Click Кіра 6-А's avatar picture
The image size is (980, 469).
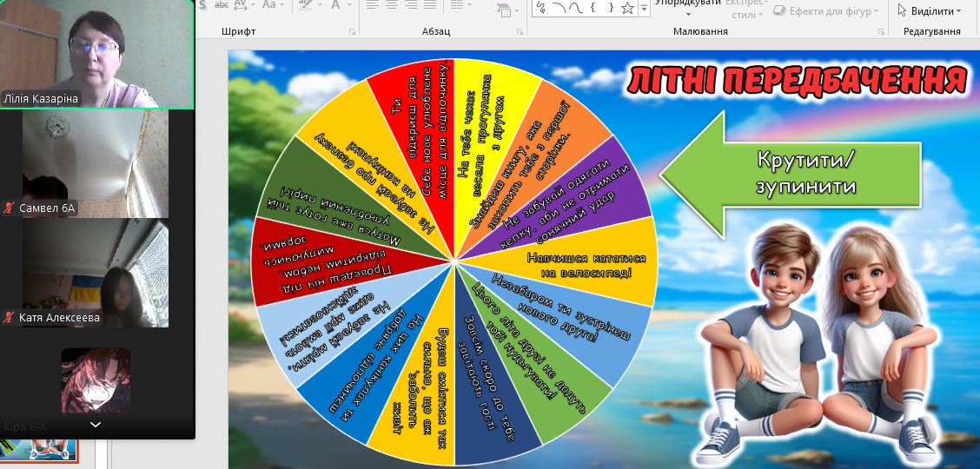[96, 380]
